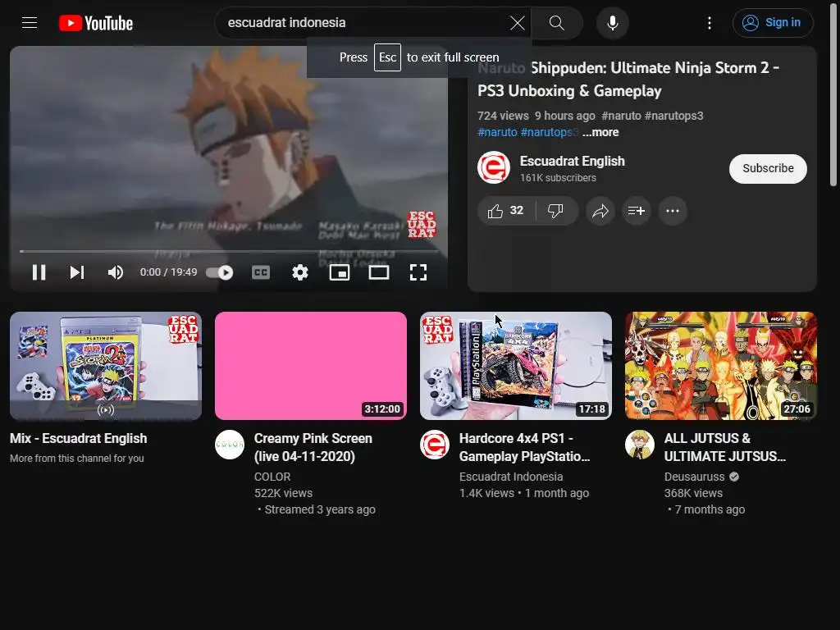Pause the playing video
This screenshot has height=630, width=840.
pos(39,272)
